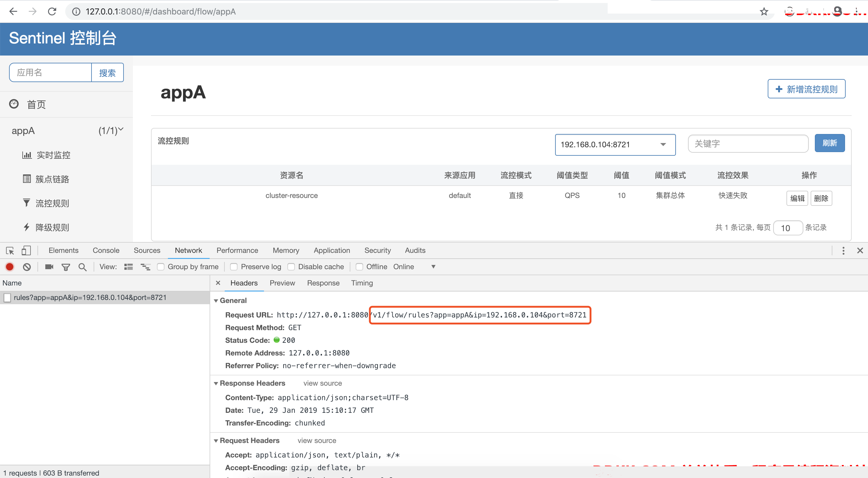Click 编辑 for cluster-resource rule

797,198
